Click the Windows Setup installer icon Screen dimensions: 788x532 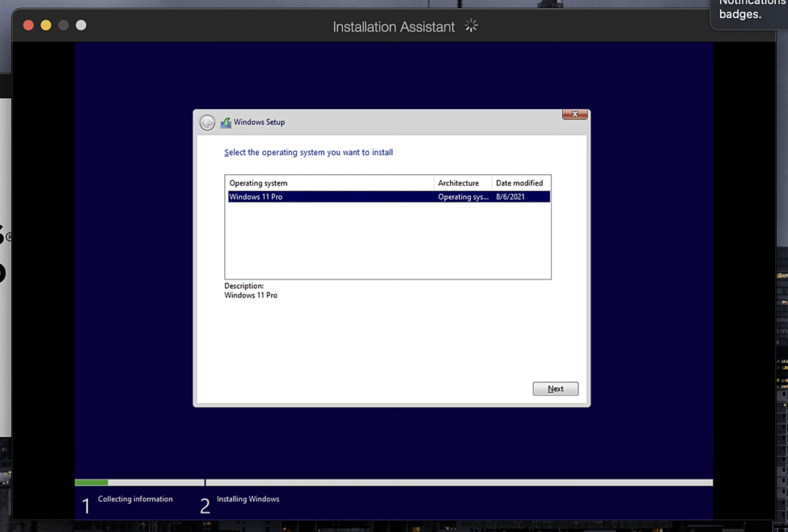pyautogui.click(x=226, y=122)
